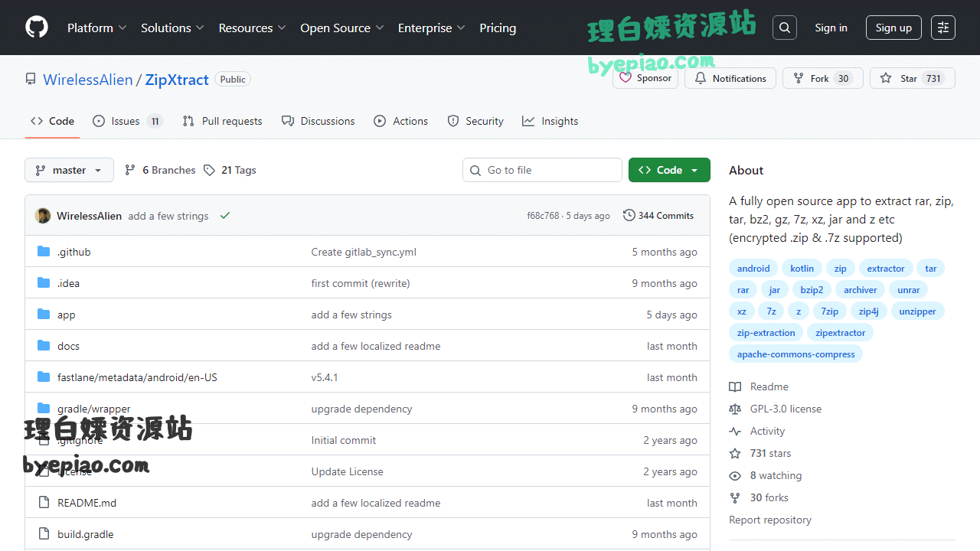Screen dimensions: 980x551
Task: Click the command palette icon next to Sign up
Action: pos(942,27)
